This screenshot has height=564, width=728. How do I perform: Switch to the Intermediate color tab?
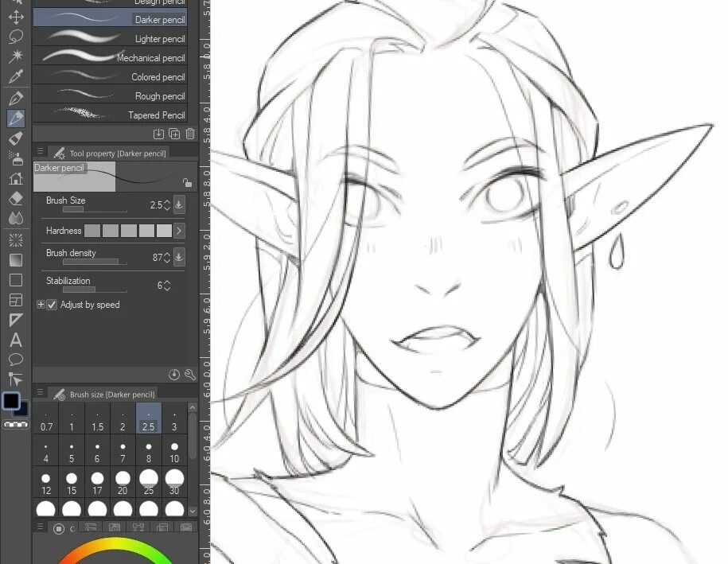click(x=138, y=527)
